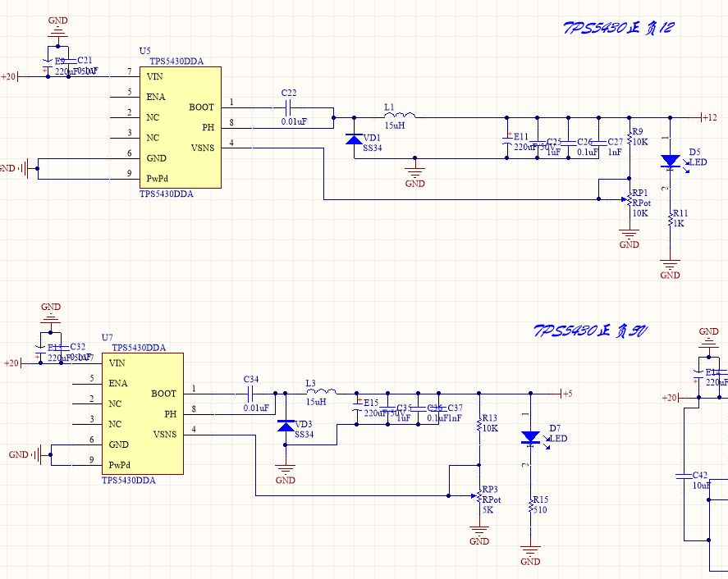Image resolution: width=728 pixels, height=579 pixels.
Task: Select the L1 15uH inductor symbol
Action: click(400, 115)
